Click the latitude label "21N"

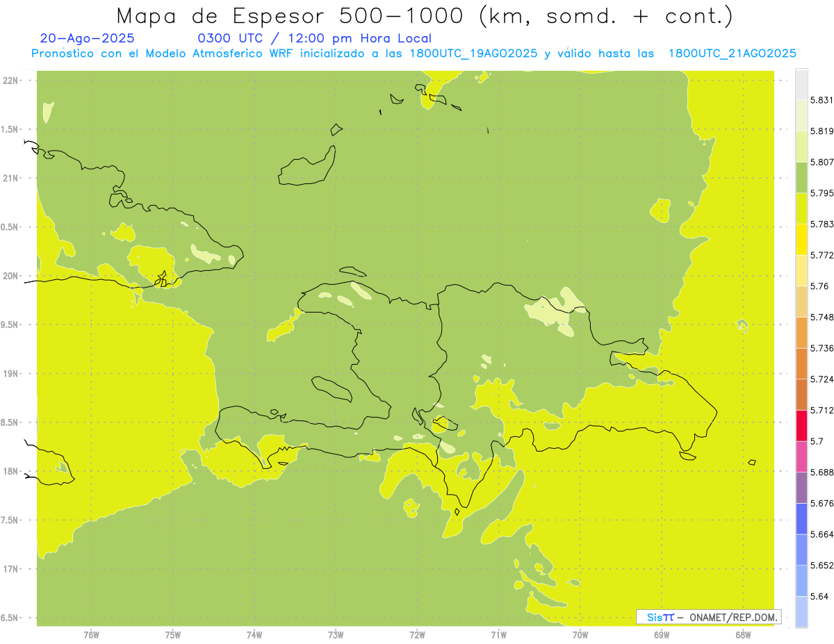coord(10,178)
